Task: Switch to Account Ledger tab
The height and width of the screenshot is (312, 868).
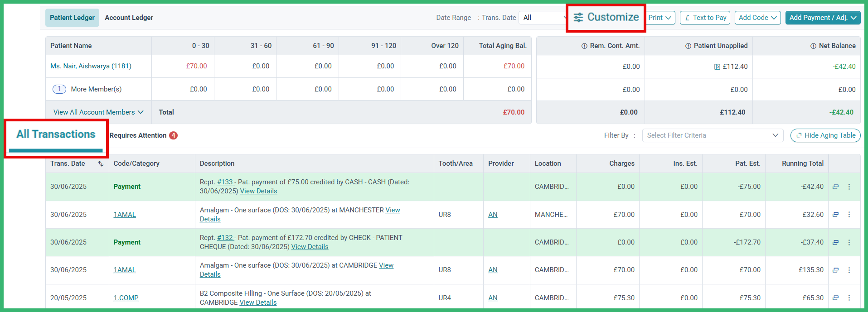Action: [129, 18]
